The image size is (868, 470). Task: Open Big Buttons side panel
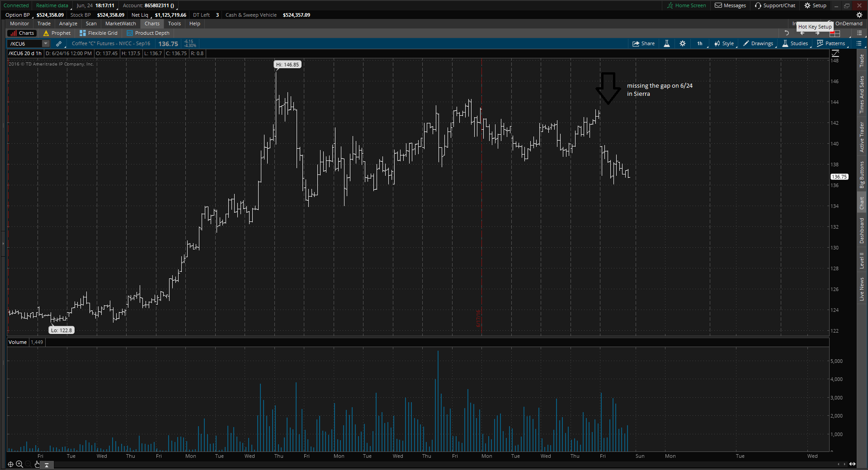pos(862,175)
